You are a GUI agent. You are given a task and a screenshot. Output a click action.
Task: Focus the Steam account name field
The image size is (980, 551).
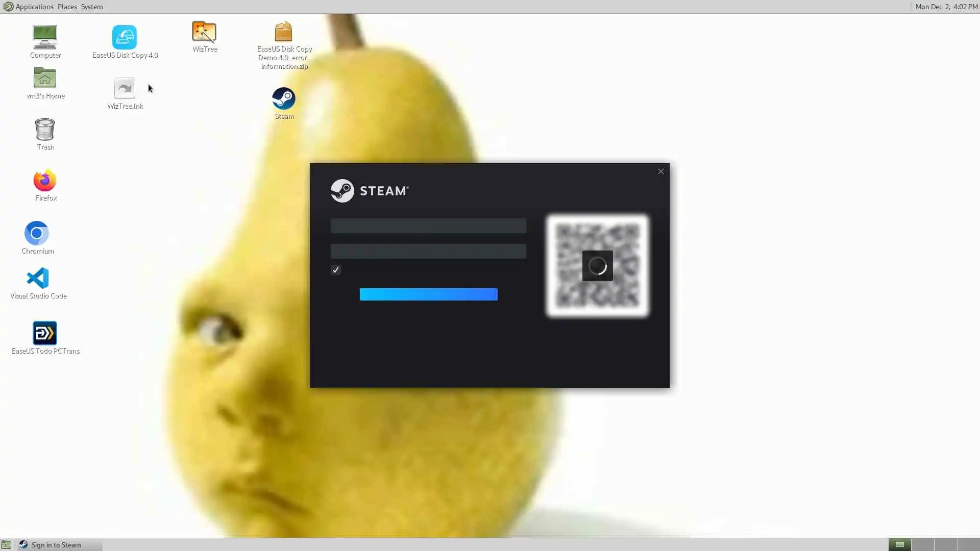[x=428, y=226]
